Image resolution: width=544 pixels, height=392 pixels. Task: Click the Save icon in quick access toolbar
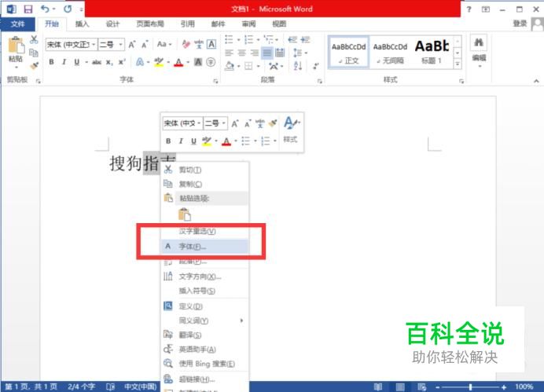pos(28,9)
